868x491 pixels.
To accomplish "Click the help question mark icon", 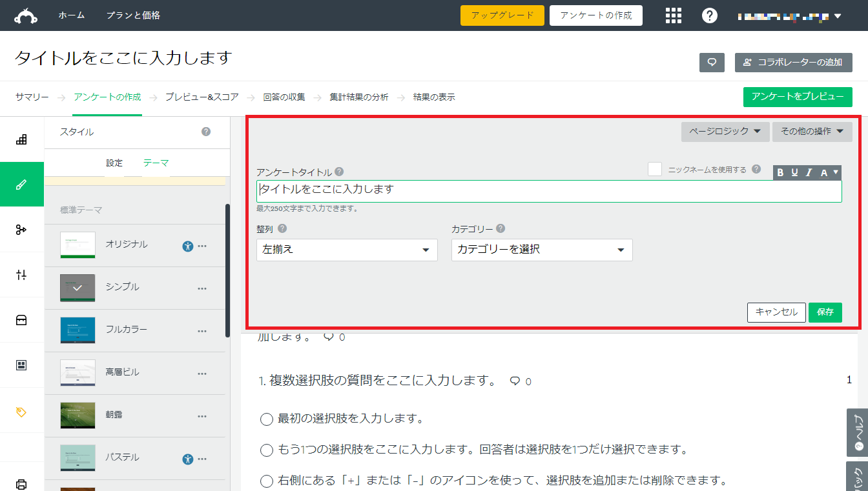I will tap(710, 15).
